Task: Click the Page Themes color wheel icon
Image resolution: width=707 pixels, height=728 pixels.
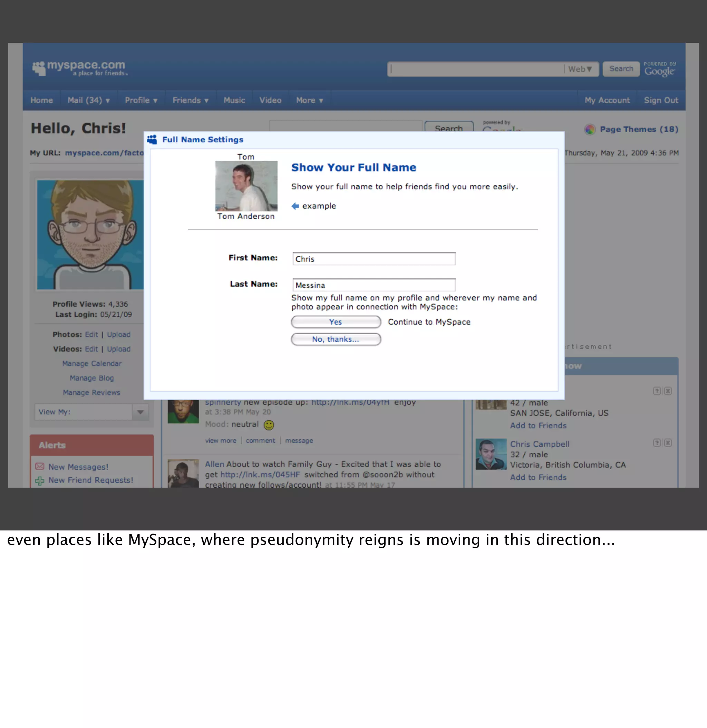Action: [x=590, y=129]
